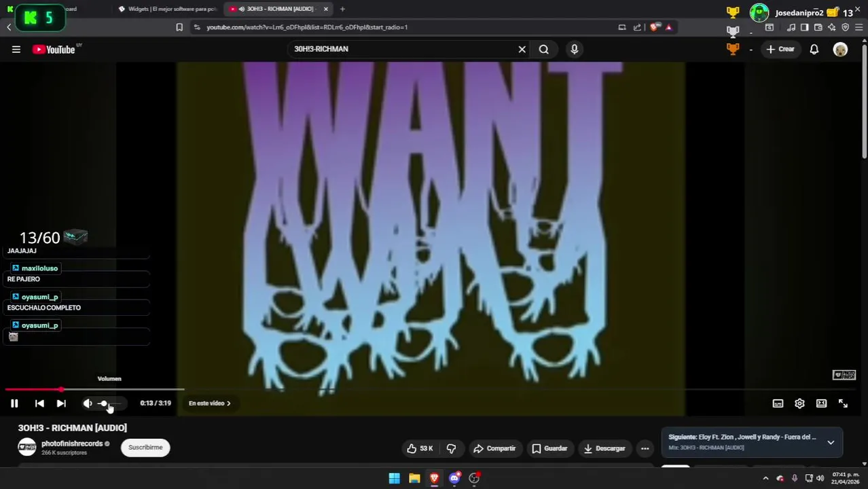Mute the video with the speaker icon
The height and width of the screenshot is (489, 868).
point(88,403)
